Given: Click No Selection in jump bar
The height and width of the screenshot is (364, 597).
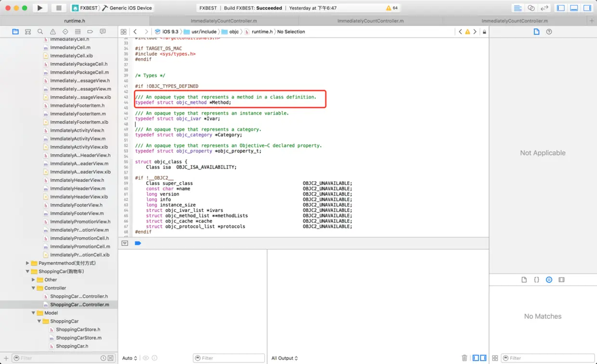Looking at the screenshot, I should [291, 32].
